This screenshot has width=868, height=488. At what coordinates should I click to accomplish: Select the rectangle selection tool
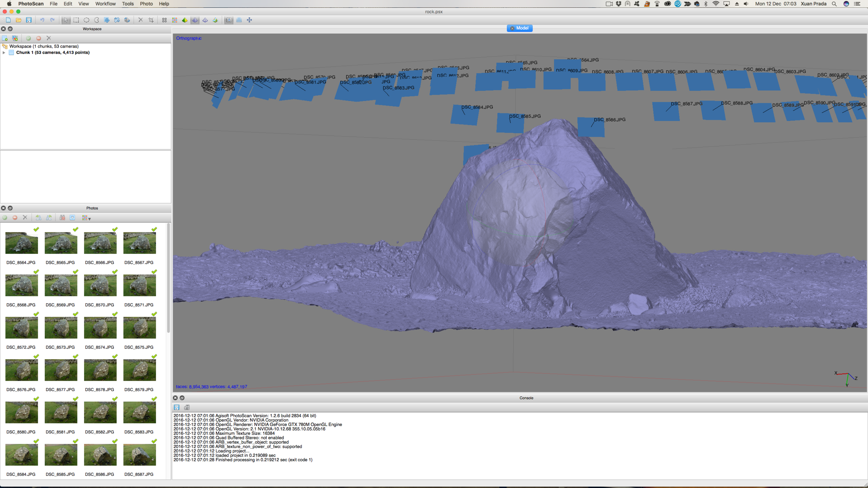(x=76, y=20)
